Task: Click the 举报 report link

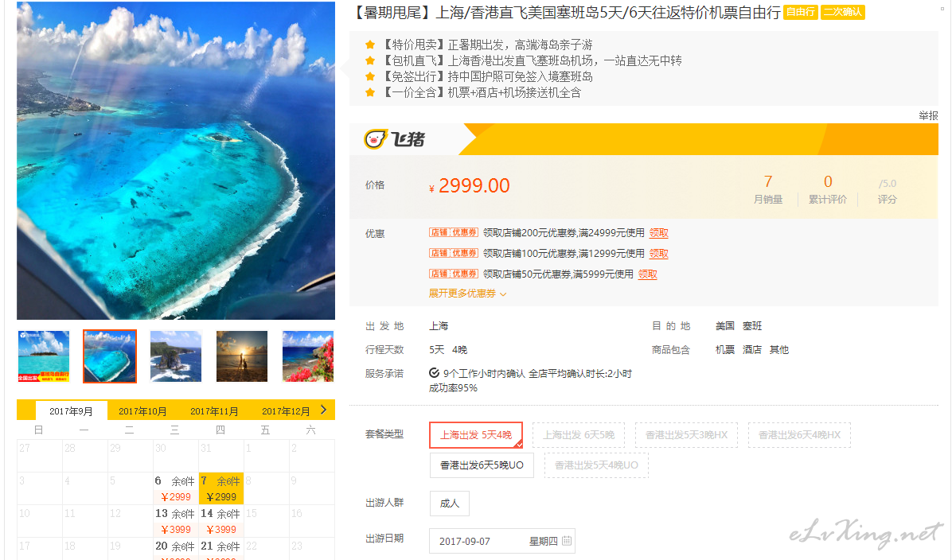Action: pos(927,115)
